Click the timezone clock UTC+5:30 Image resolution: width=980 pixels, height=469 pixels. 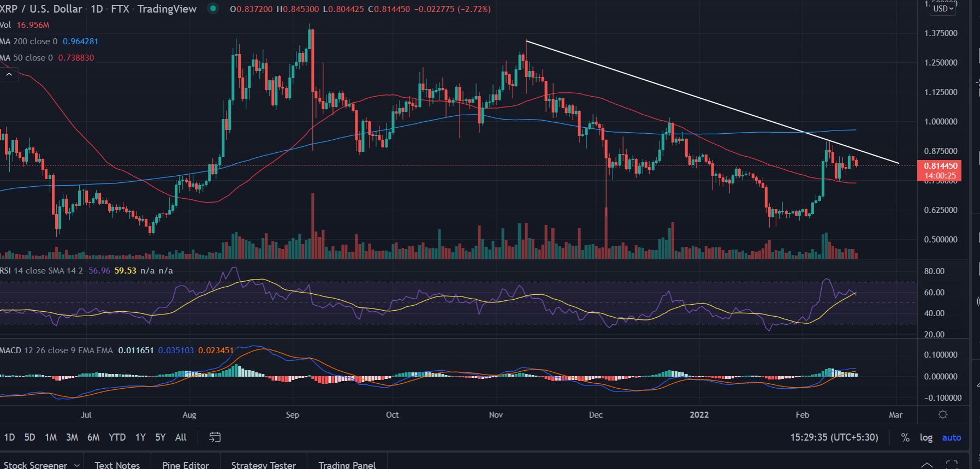(x=834, y=437)
